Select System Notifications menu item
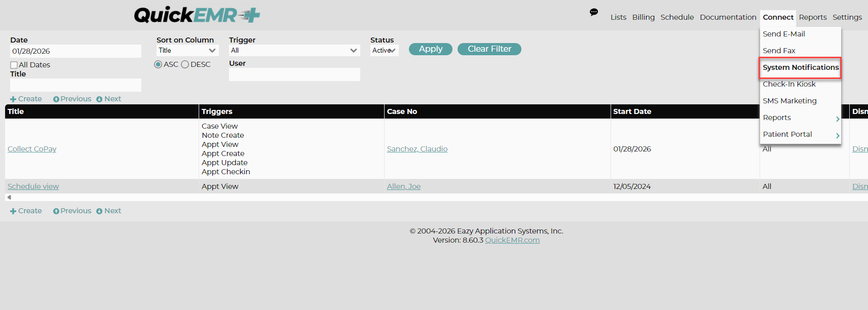Screen dimensions: 868x310 tap(801, 67)
